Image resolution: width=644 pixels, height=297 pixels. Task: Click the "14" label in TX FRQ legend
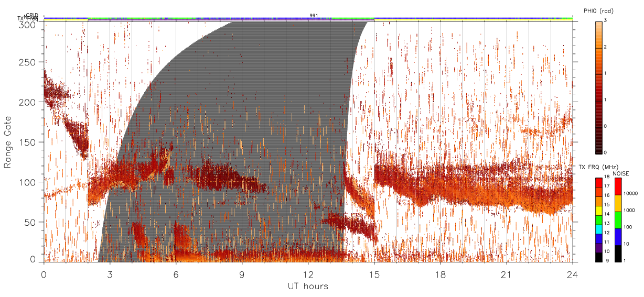[607, 214]
